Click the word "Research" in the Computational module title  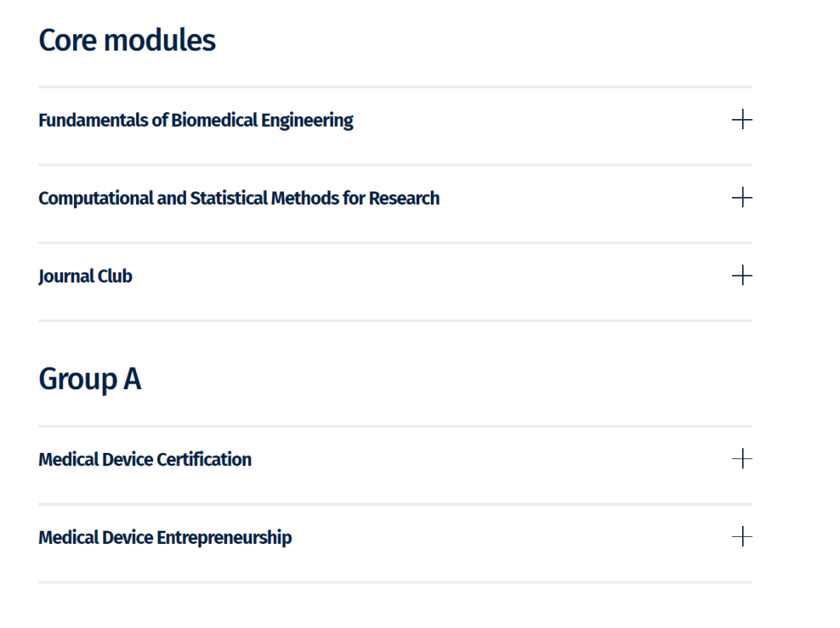(x=404, y=198)
